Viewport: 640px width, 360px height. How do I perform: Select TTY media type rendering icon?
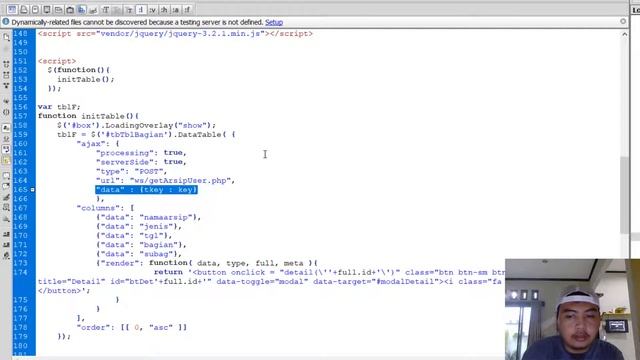(58, 9)
